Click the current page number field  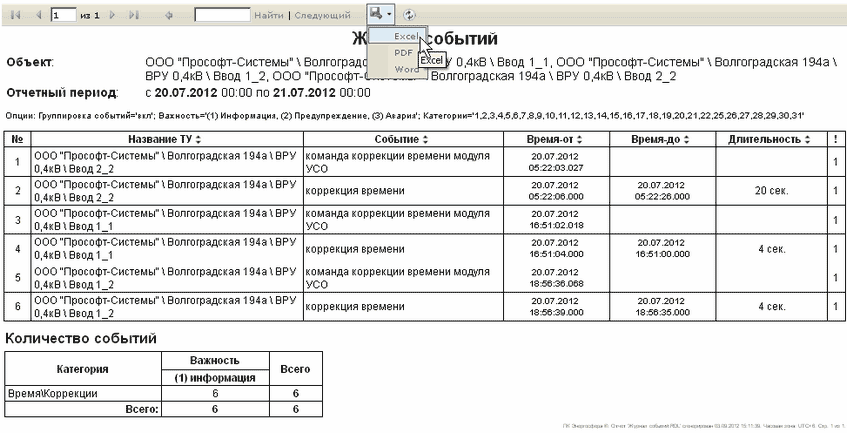click(63, 15)
